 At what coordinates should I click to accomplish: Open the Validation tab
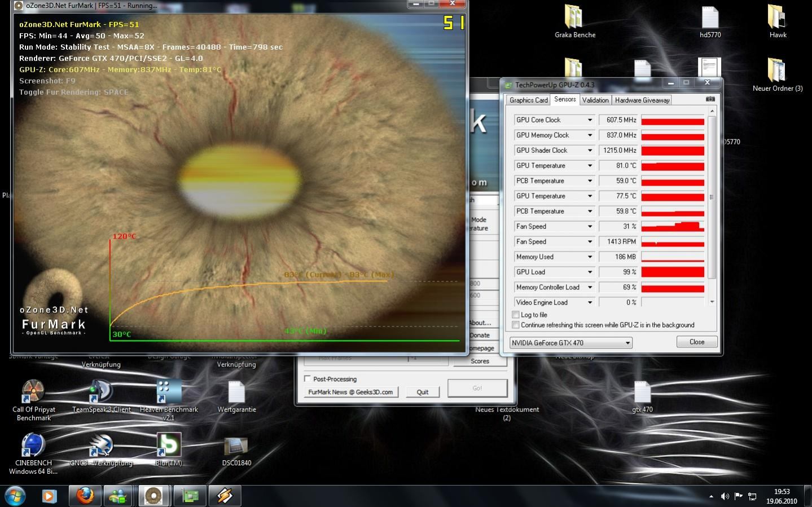click(595, 100)
